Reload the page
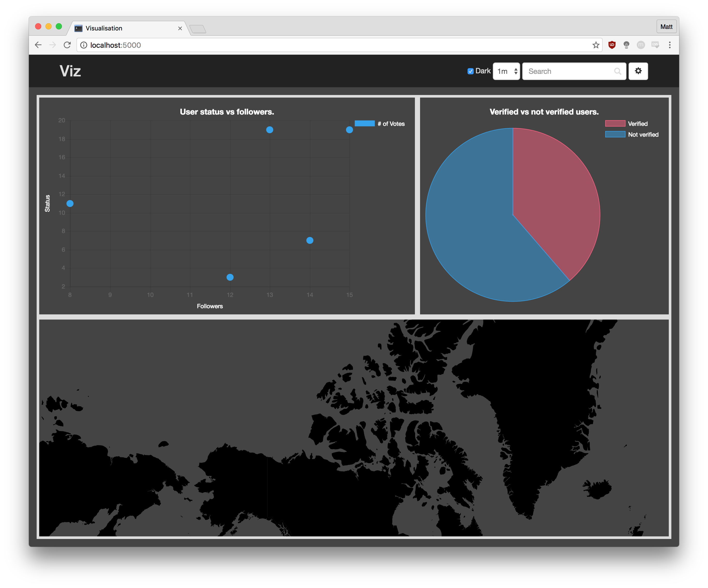708x588 pixels. (67, 45)
